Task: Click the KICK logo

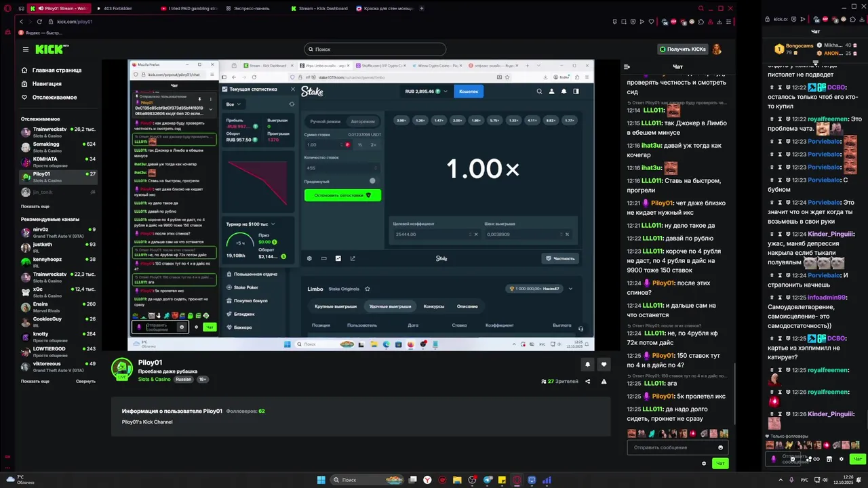Action: (x=51, y=49)
